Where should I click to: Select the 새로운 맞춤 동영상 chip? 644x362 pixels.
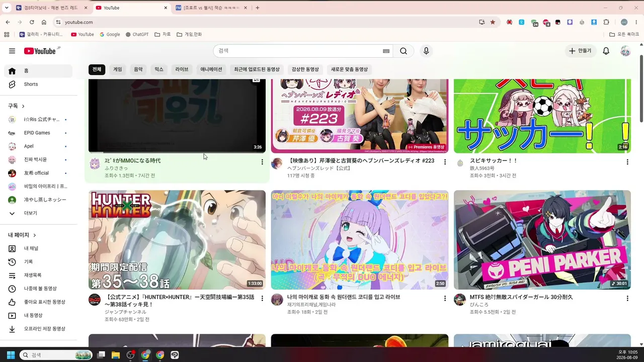pyautogui.click(x=349, y=69)
